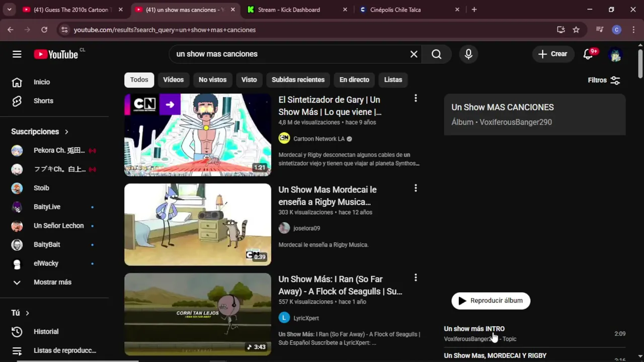Image resolution: width=644 pixels, height=362 pixels.
Task: Click Reproducir álbum button
Action: click(491, 301)
